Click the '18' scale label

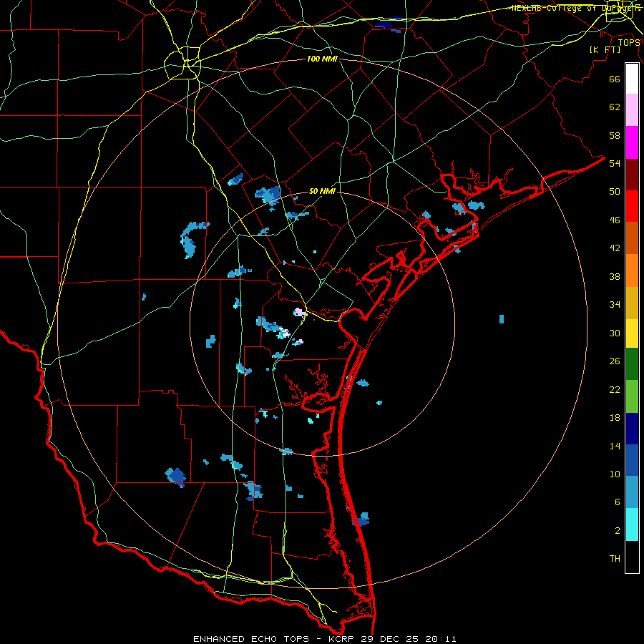615,418
